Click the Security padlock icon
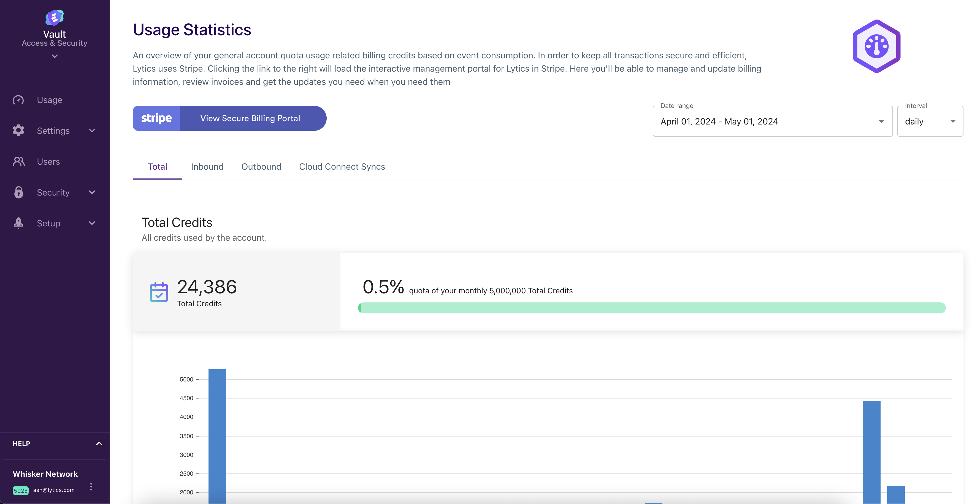This screenshot has width=980, height=504. pos(18,192)
